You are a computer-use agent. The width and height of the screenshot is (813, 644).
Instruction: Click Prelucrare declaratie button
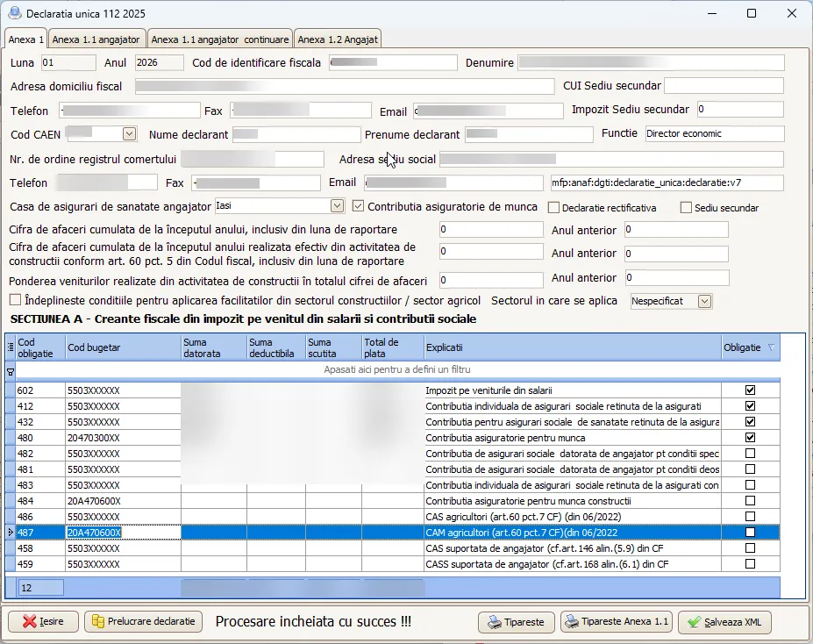tap(143, 621)
